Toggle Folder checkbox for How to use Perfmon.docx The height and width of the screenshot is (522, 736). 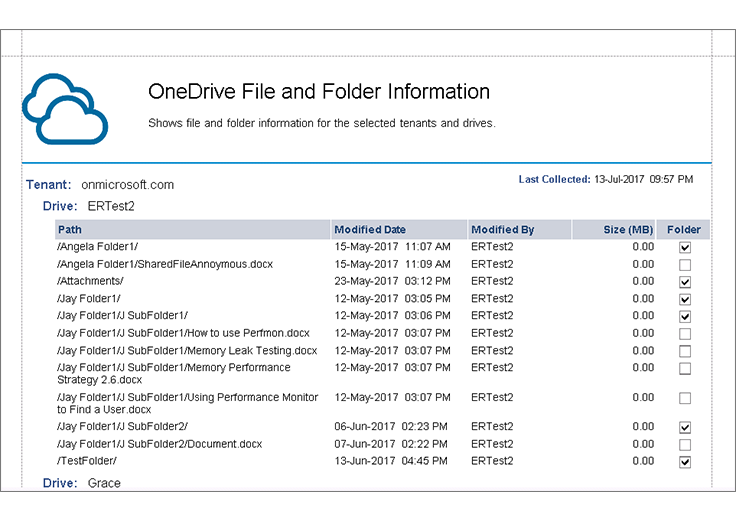click(x=685, y=334)
